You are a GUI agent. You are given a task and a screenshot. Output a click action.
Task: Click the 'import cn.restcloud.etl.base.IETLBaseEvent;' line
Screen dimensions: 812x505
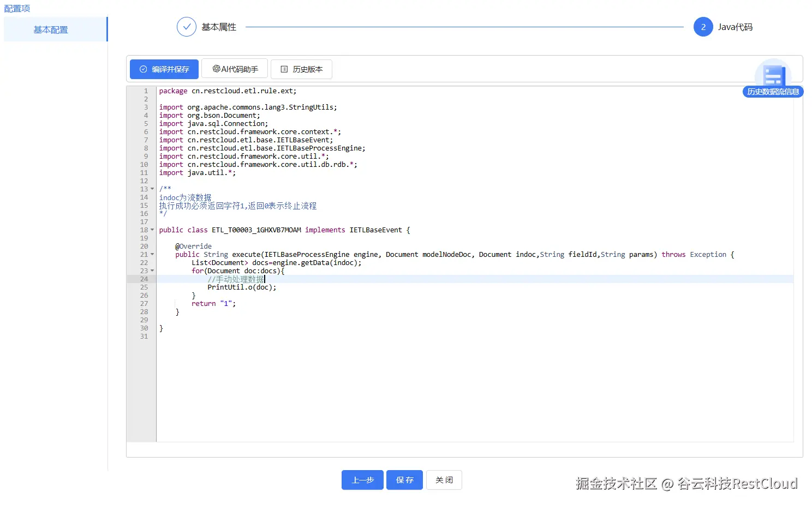(246, 140)
